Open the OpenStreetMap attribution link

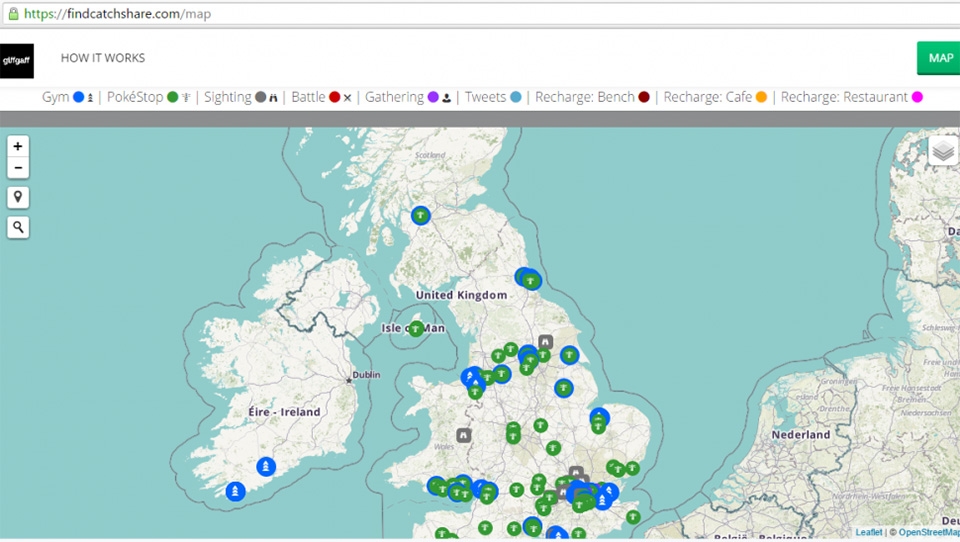[x=928, y=532]
